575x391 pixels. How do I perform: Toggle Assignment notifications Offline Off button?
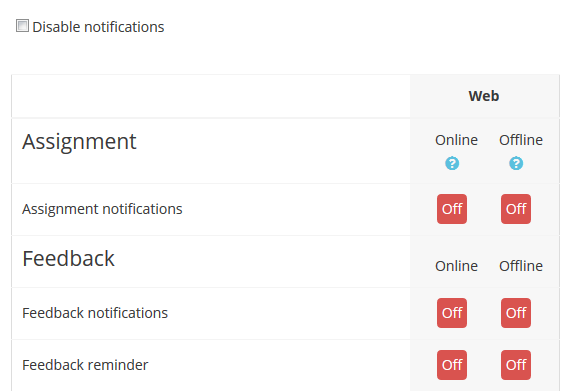click(516, 209)
